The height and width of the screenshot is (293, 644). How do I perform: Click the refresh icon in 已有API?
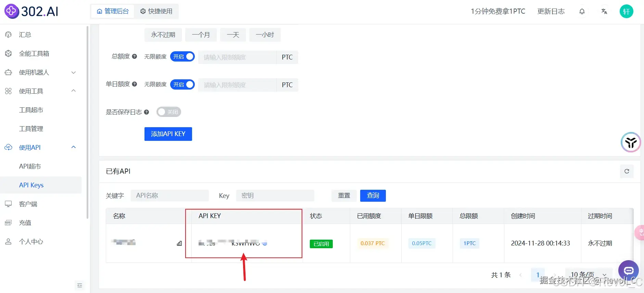click(627, 171)
